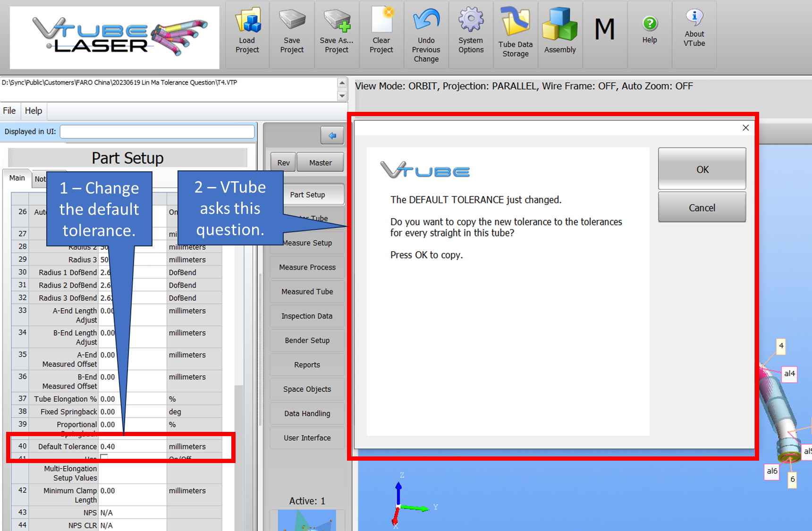Undo Previous Change
This screenshot has height=531, width=812.
point(426,34)
